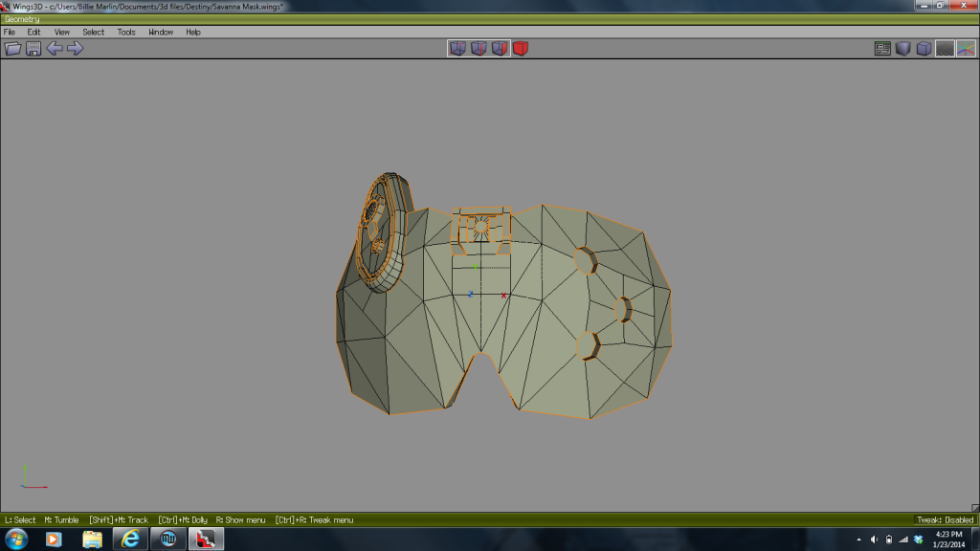Click the 'L: Select' status bar hint

click(x=20, y=519)
